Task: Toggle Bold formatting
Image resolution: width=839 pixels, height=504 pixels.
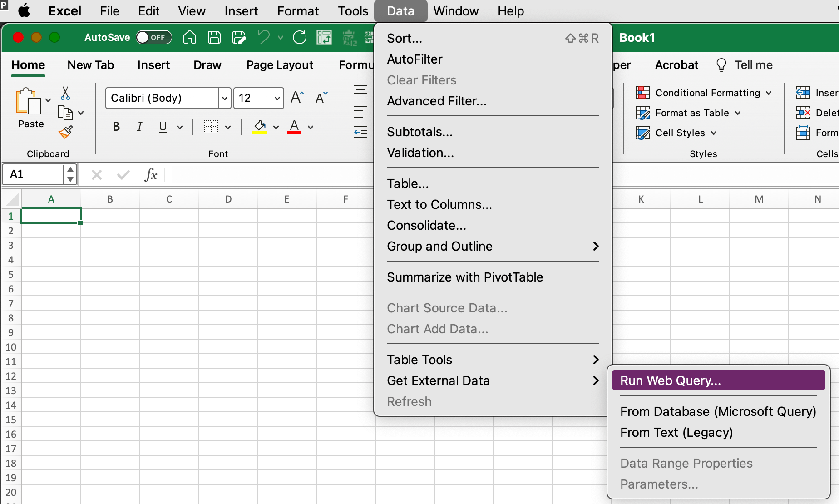Action: (x=116, y=127)
